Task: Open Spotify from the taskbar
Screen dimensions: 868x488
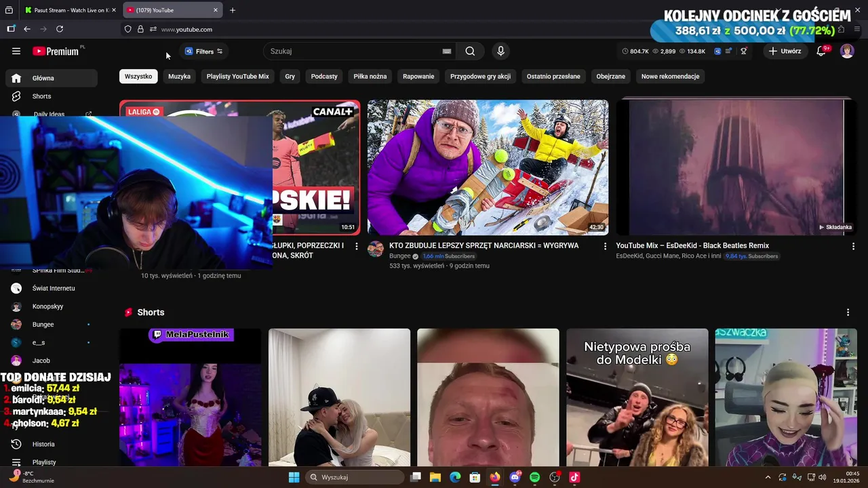Action: [x=534, y=477]
